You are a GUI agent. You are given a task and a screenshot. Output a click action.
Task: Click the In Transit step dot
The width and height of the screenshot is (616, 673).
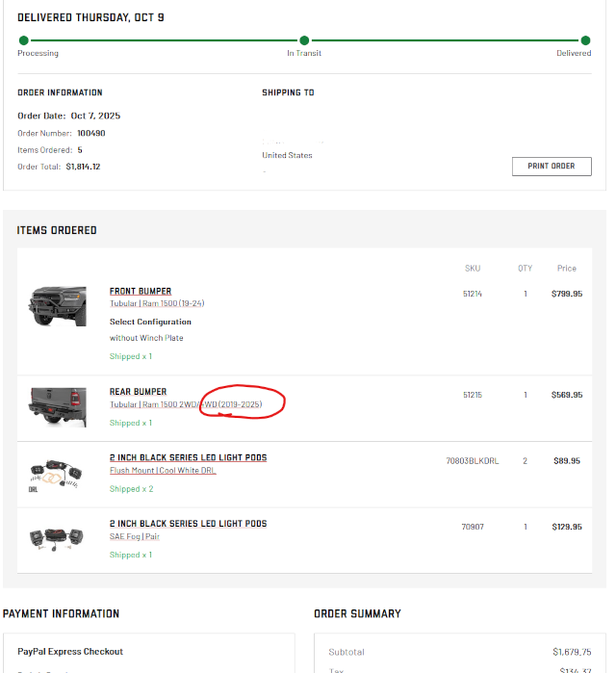point(304,40)
